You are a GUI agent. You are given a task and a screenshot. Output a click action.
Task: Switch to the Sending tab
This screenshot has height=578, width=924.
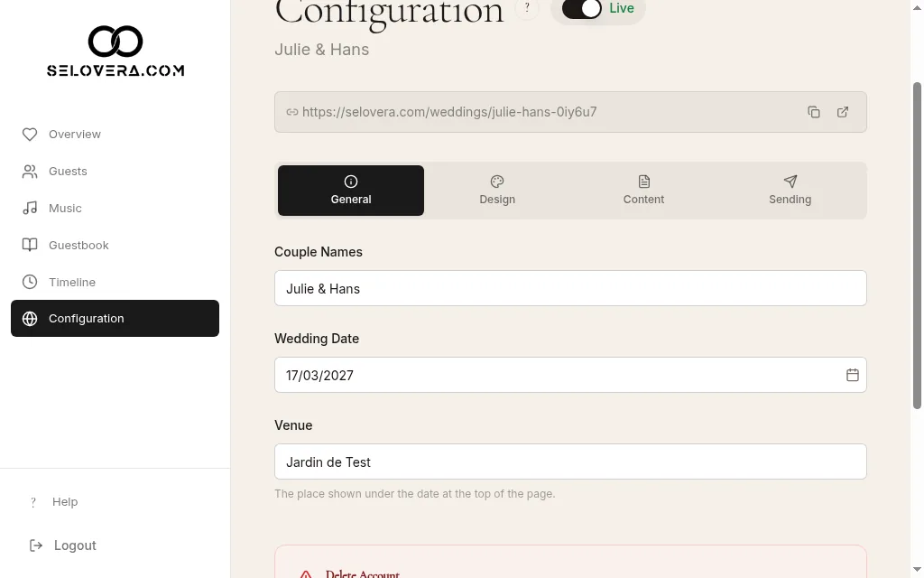pos(790,191)
